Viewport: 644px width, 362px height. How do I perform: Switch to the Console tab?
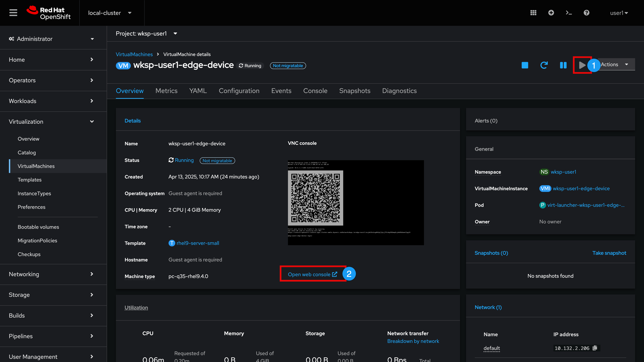tap(315, 91)
